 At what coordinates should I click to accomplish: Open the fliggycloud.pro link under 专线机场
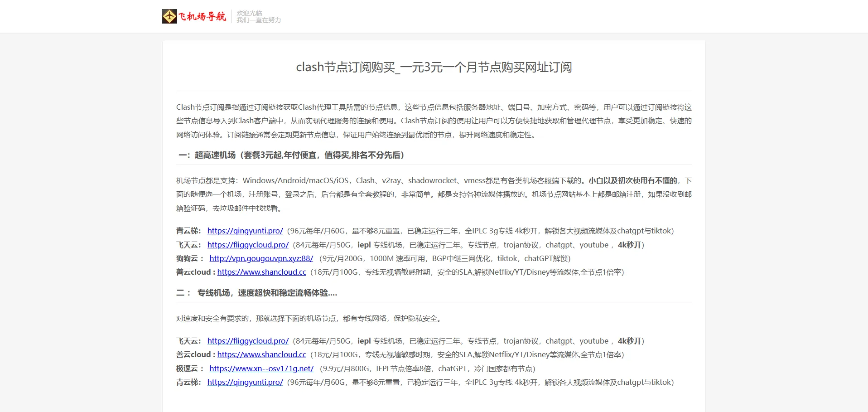pos(248,341)
